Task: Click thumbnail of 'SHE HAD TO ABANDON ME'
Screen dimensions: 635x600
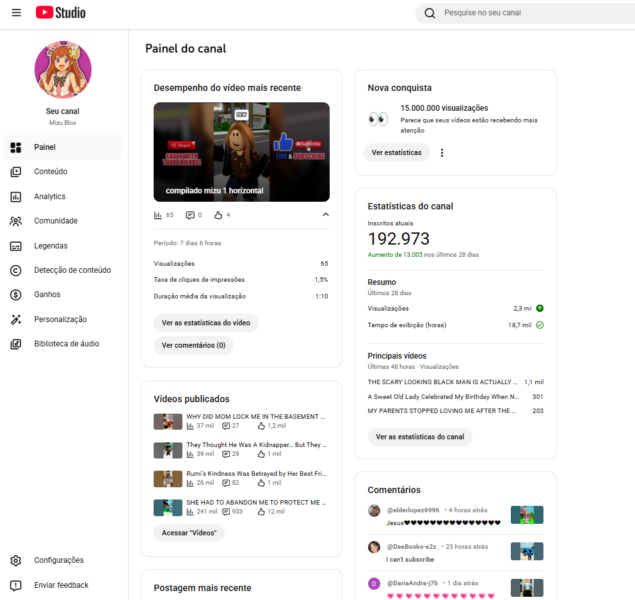Action: pos(168,508)
